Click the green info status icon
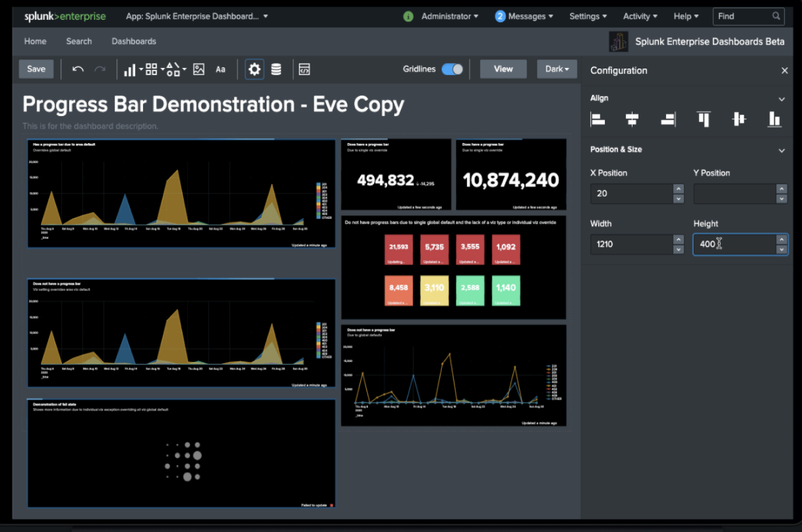The image size is (802, 532). [x=408, y=16]
